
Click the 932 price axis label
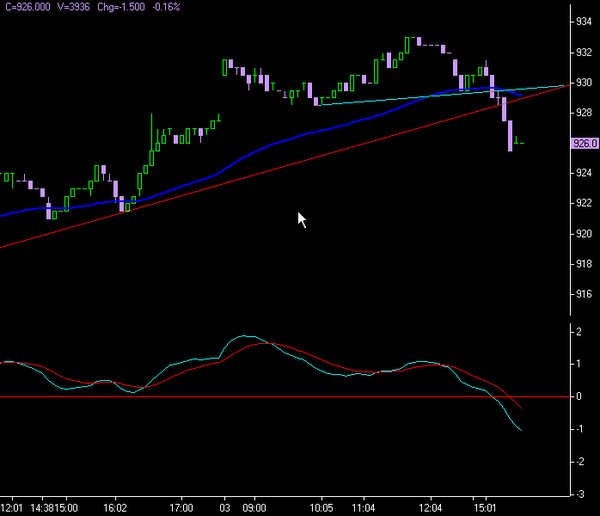tap(584, 52)
